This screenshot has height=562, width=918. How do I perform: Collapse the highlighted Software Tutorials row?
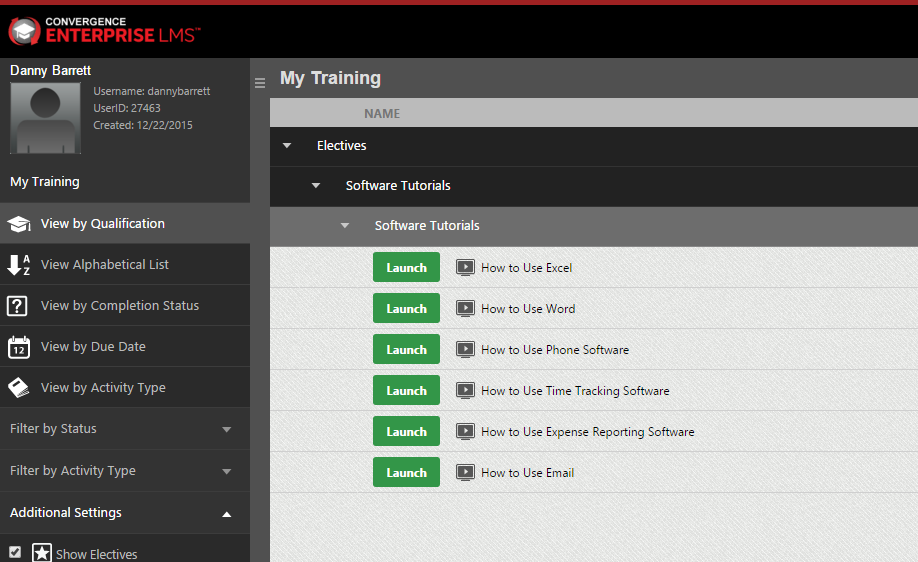pyautogui.click(x=345, y=225)
